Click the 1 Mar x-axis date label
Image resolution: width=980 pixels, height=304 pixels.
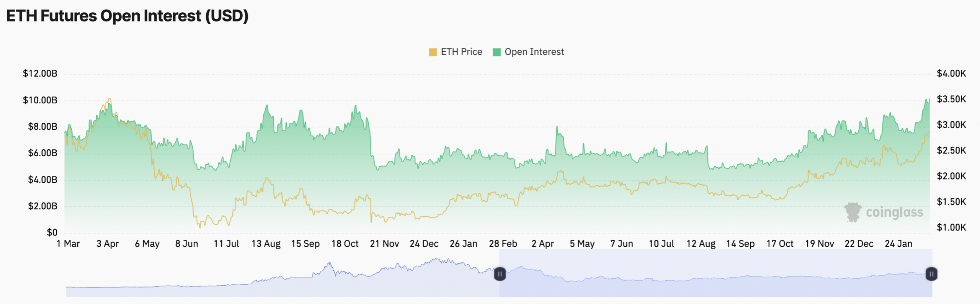coord(68,244)
